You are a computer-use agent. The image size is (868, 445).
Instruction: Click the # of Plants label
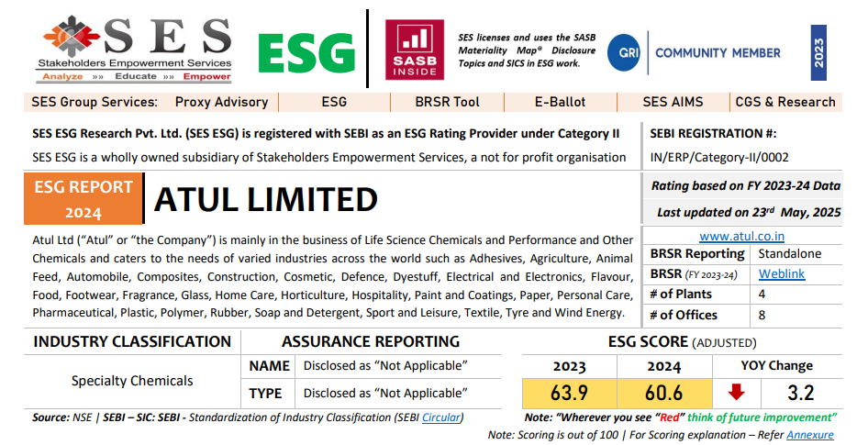click(681, 294)
